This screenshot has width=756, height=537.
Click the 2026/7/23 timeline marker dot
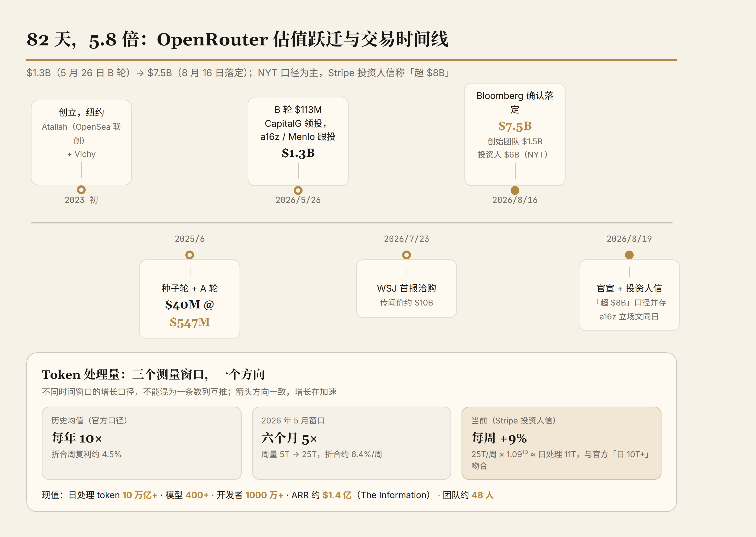pyautogui.click(x=407, y=255)
